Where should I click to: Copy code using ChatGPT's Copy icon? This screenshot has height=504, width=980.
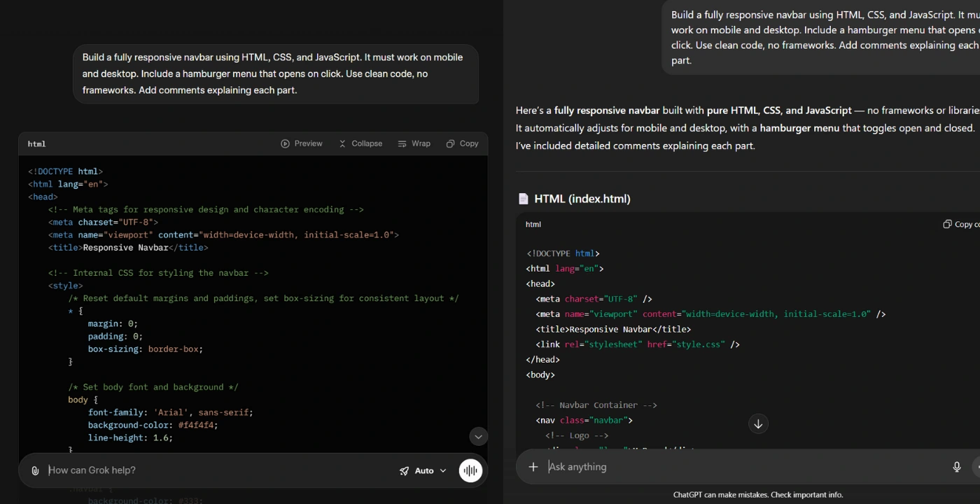click(949, 223)
